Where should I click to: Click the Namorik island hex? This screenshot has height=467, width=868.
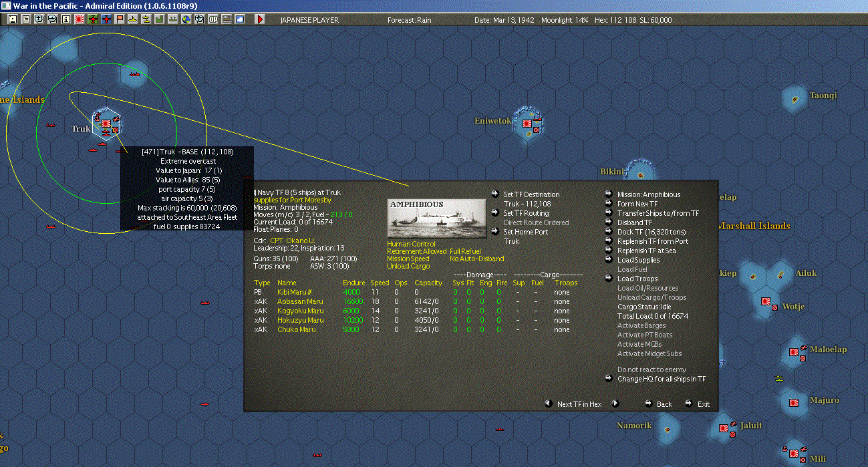pyautogui.click(x=666, y=428)
